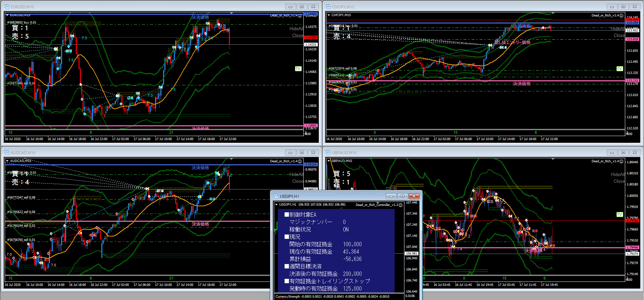Minimize the GBPAUD,M15 chart window
Image resolution: width=644 pixels, height=300 pixels.
(x=612, y=153)
